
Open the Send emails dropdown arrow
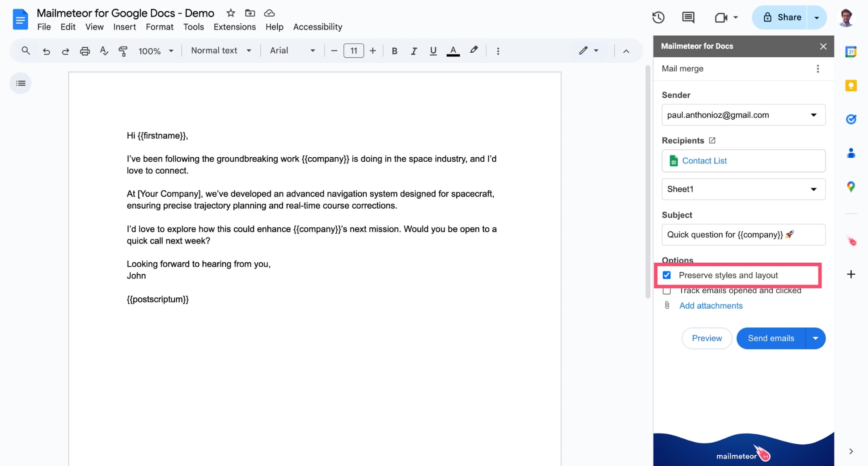(816, 338)
